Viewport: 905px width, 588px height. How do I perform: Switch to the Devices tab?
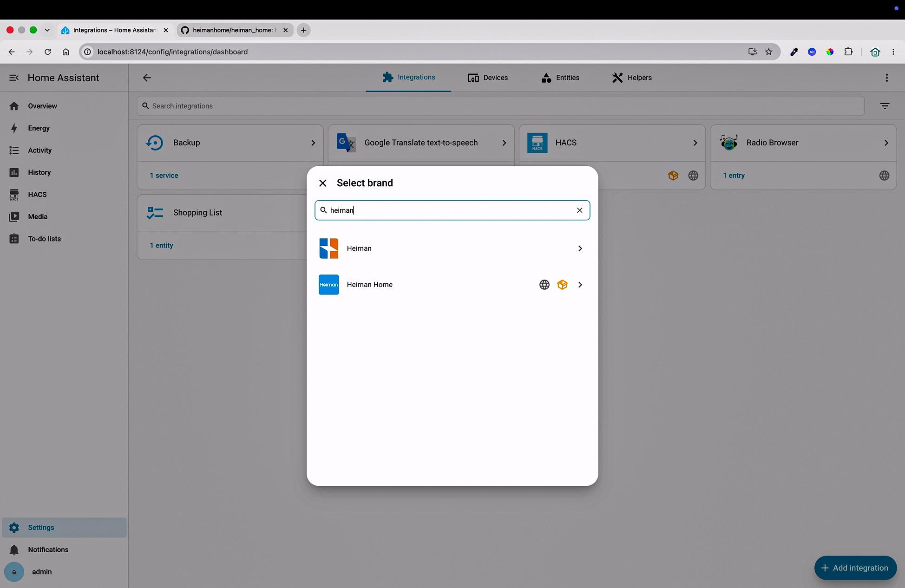coord(488,78)
